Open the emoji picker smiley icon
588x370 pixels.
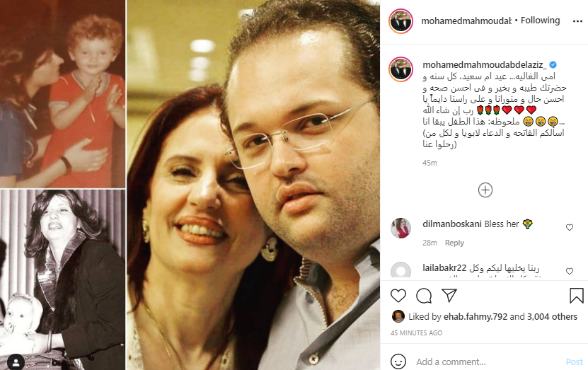coord(398,362)
